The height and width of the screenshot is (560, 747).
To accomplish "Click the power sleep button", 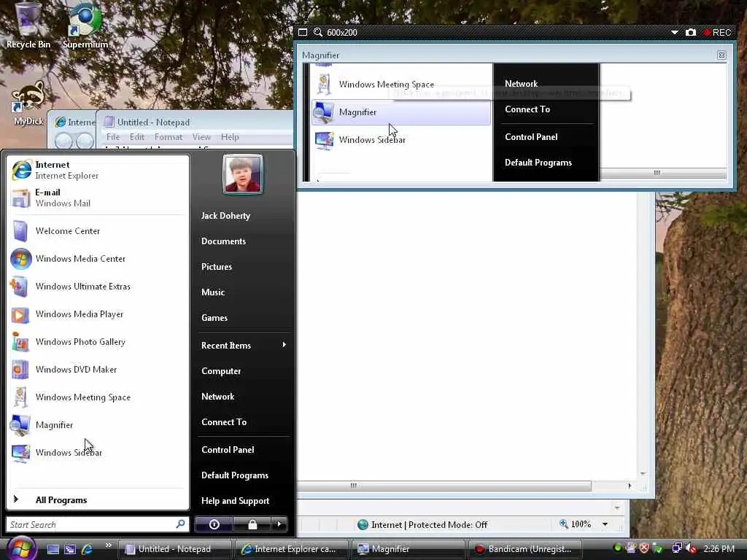I will [x=214, y=524].
